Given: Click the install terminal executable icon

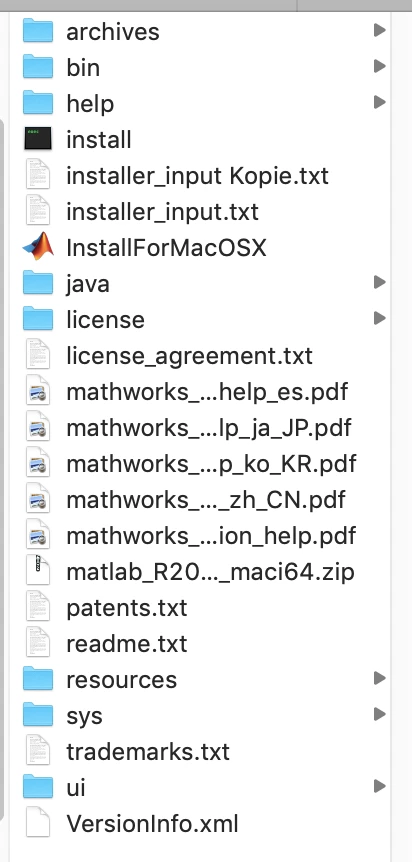Looking at the screenshot, I should pyautogui.click(x=38, y=139).
